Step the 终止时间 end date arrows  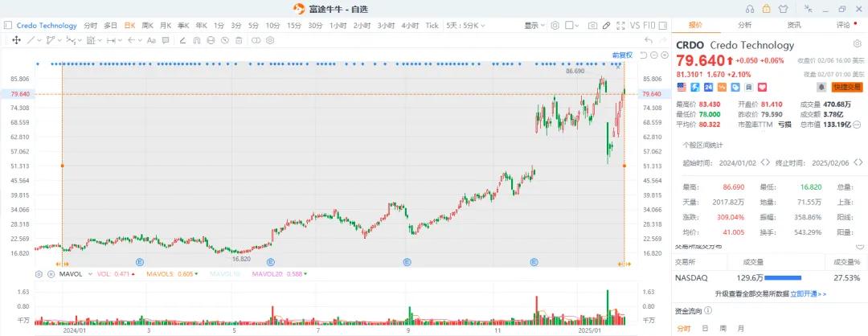(x=858, y=162)
